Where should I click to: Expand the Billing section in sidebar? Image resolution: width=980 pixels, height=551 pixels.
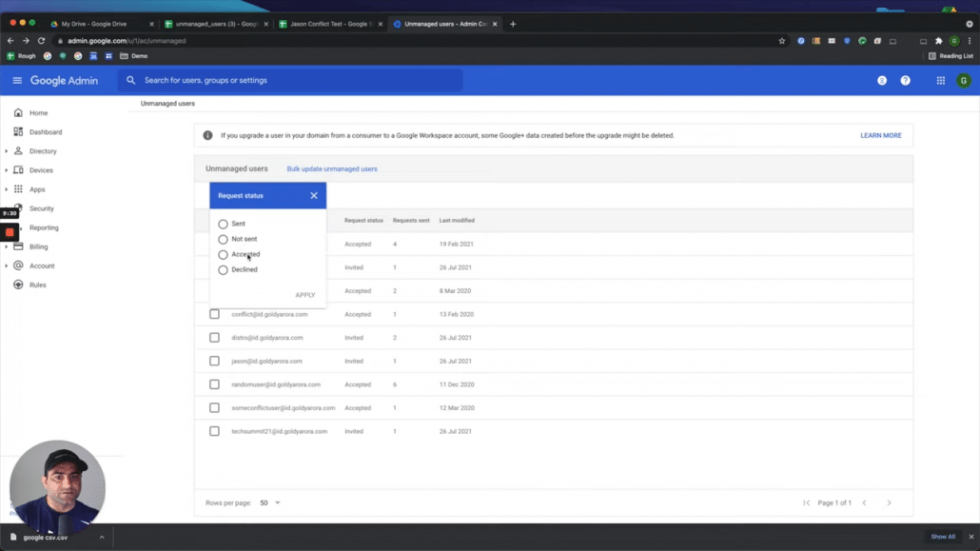click(7, 246)
